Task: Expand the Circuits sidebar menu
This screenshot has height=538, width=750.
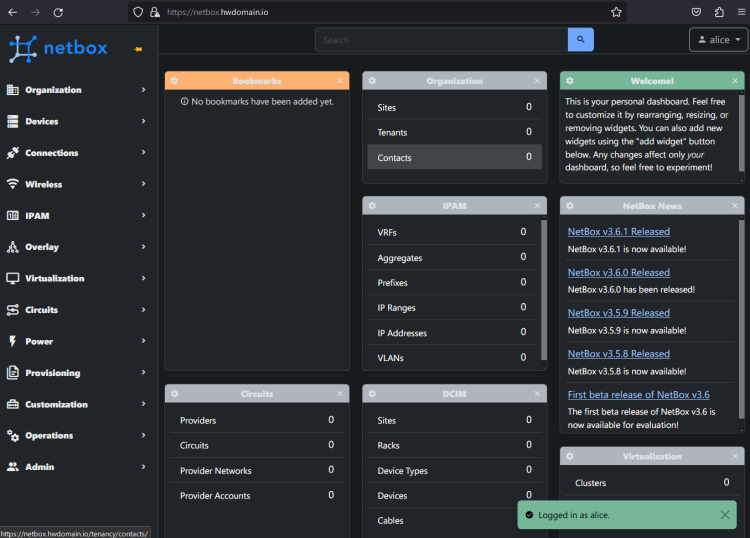Action: click(x=77, y=310)
